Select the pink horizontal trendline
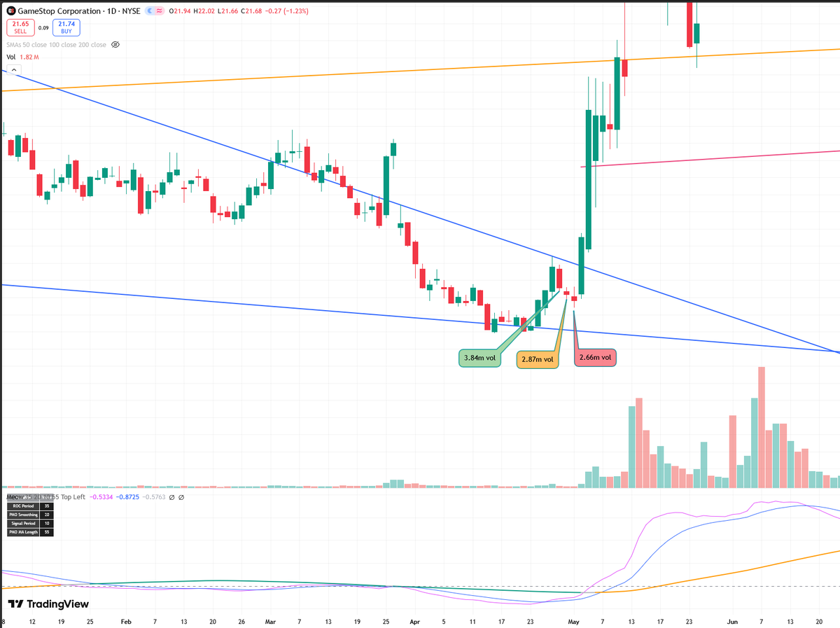Image resolution: width=840 pixels, height=628 pixels. coord(710,158)
